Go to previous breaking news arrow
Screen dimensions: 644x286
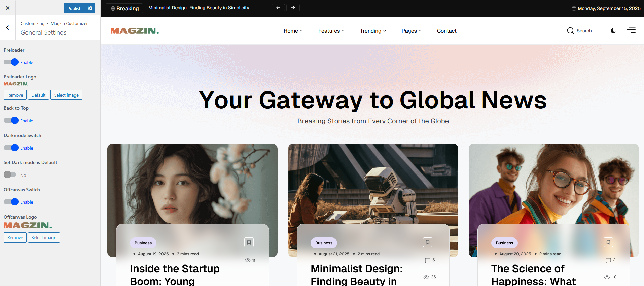[278, 8]
